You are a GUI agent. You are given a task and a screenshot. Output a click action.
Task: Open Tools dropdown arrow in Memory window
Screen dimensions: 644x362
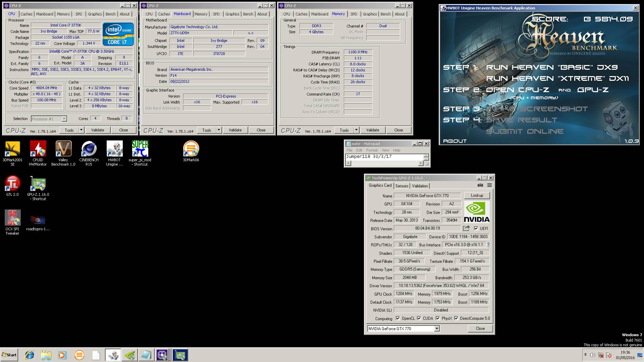click(x=356, y=130)
